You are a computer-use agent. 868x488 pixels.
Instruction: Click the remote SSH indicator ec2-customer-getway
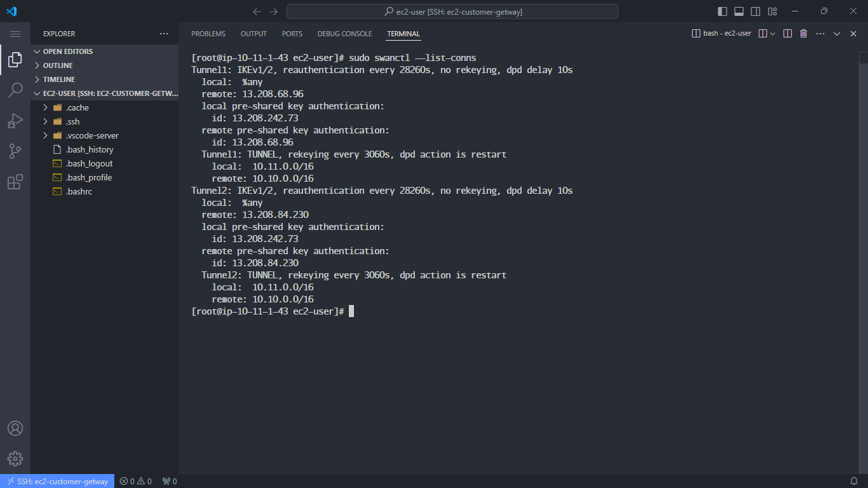point(57,481)
